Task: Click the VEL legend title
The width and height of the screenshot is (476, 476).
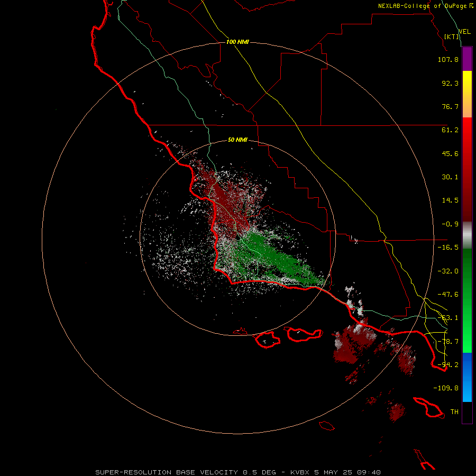Action: pyautogui.click(x=464, y=32)
